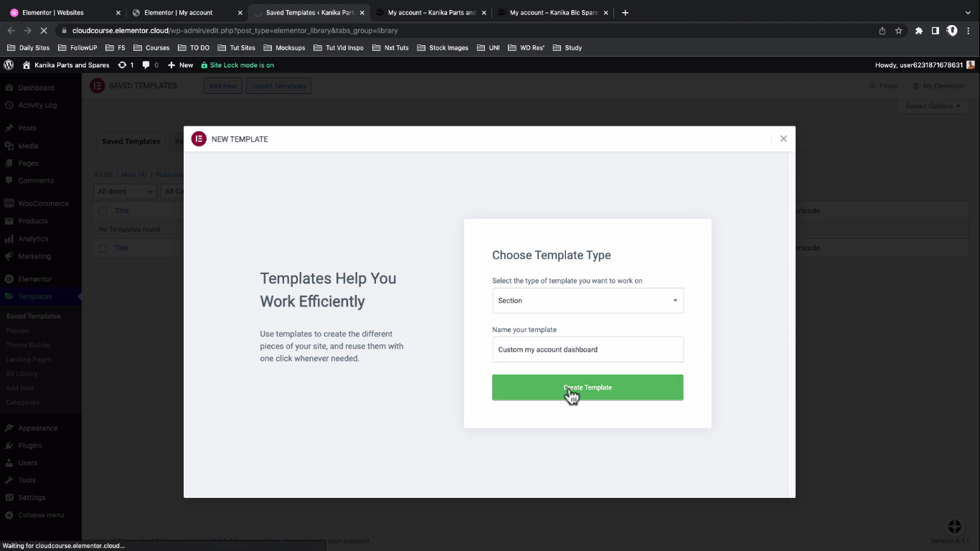
Task: Switch to My account – Kanika Parts tab
Action: (431, 12)
